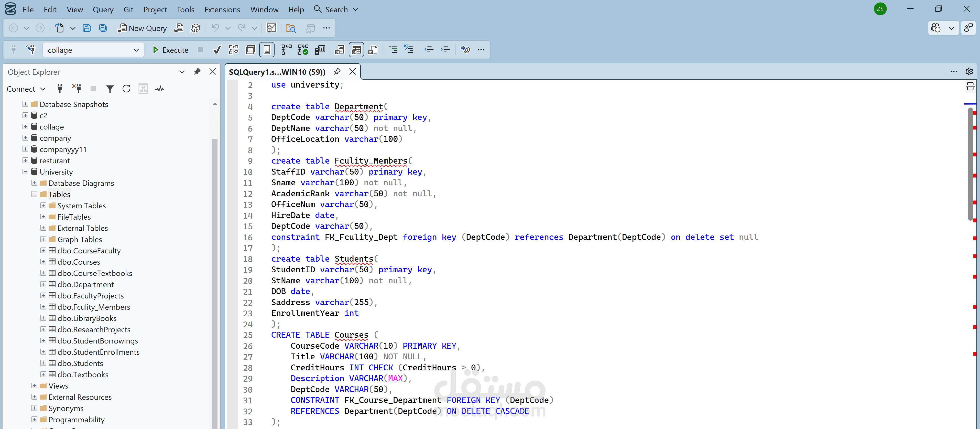Open the Query menu
The image size is (980, 429).
103,9
